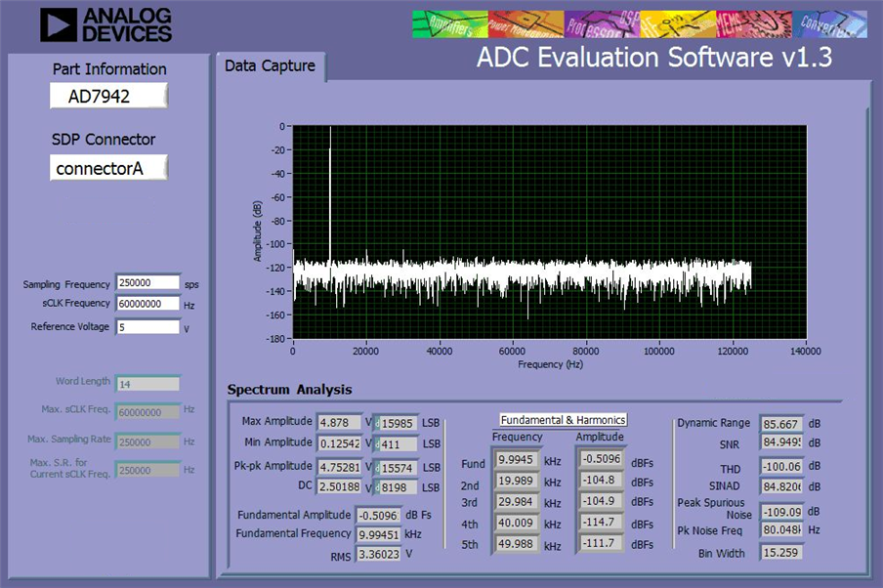
Task: Open radix selector for Min Amplitude LSB
Action: (377, 444)
